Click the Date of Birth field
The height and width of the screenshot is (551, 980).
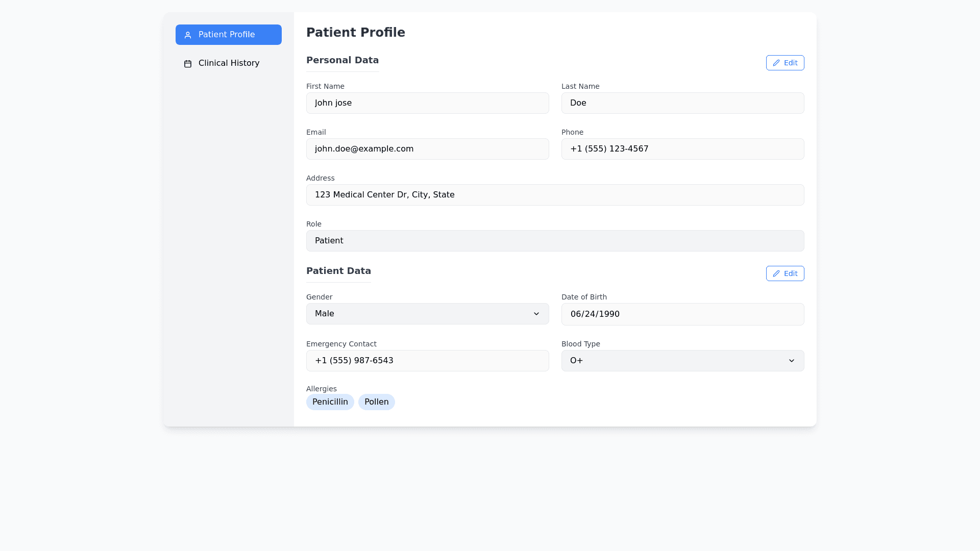point(683,314)
